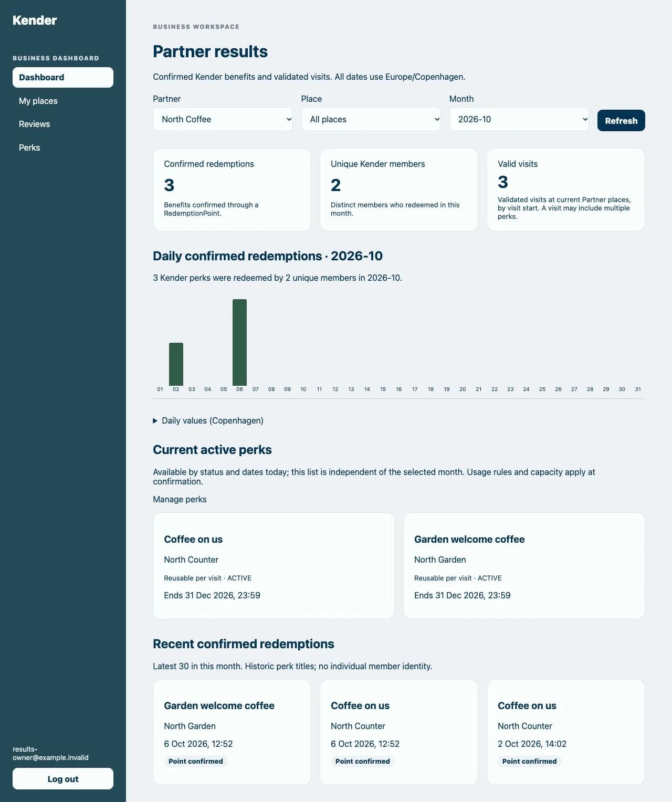The image size is (672, 802).
Task: Click the Unique Kender members count of 2
Action: 336,185
